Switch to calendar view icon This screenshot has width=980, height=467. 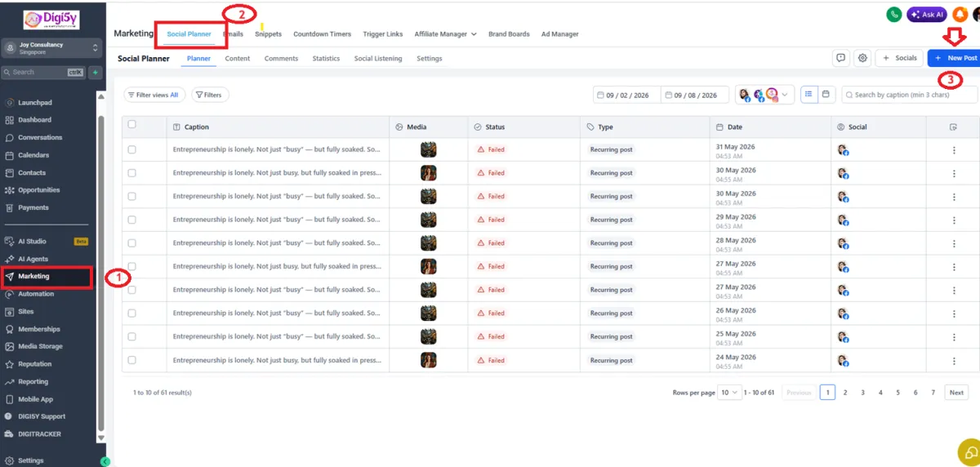(826, 95)
